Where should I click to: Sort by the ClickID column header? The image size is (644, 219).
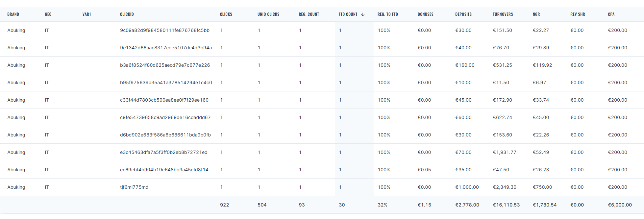(x=127, y=14)
